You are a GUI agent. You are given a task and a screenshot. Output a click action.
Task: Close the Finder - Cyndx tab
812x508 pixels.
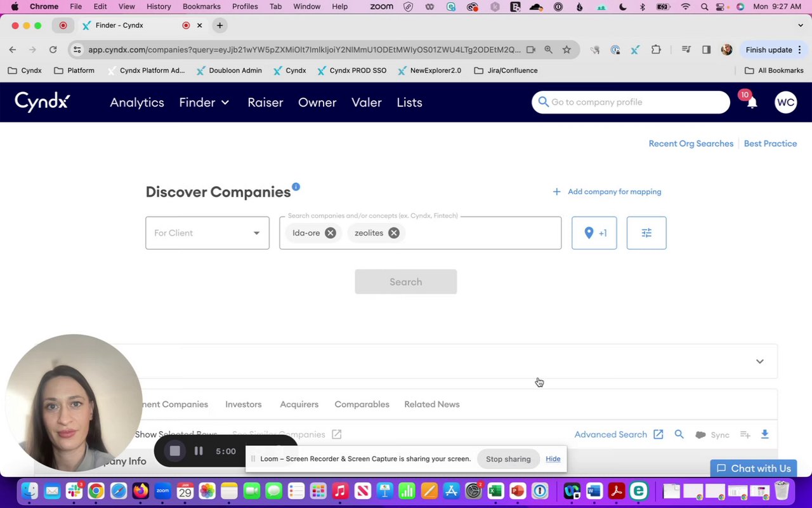199,25
